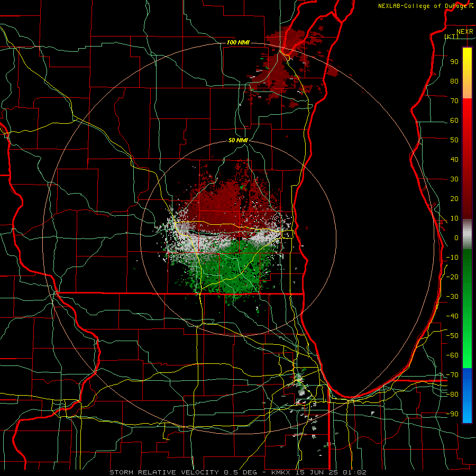Screen dimensions: 476x476
Task: Click the -60 value on velocity scale
Action: pyautogui.click(x=452, y=355)
